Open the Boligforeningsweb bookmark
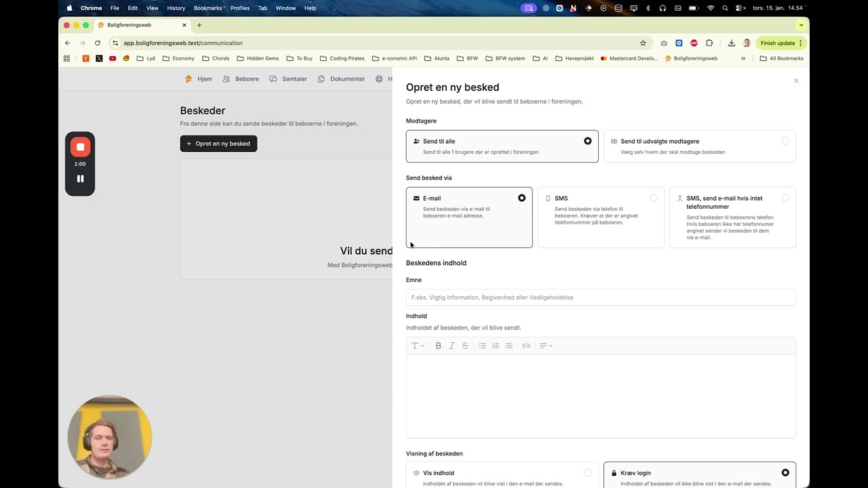The height and width of the screenshot is (488, 868). 691,58
